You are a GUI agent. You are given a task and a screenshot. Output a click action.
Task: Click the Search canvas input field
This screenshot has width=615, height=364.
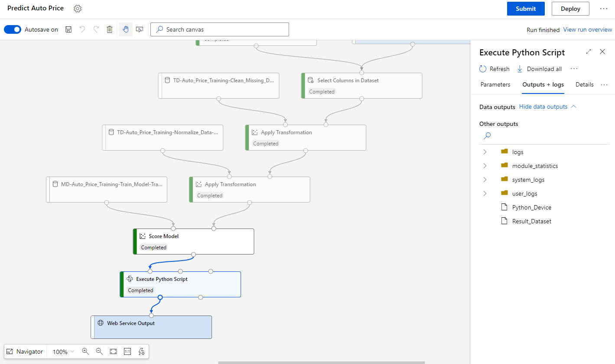(x=220, y=29)
